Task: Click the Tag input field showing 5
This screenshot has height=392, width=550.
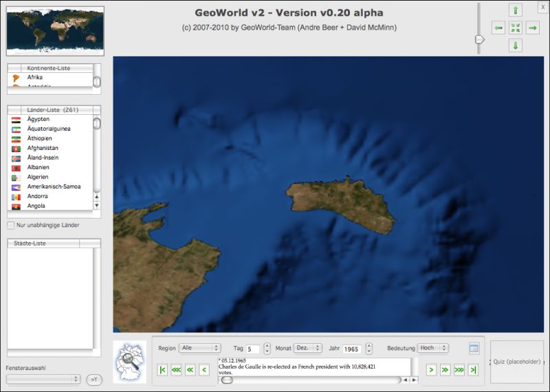Action: (x=253, y=349)
